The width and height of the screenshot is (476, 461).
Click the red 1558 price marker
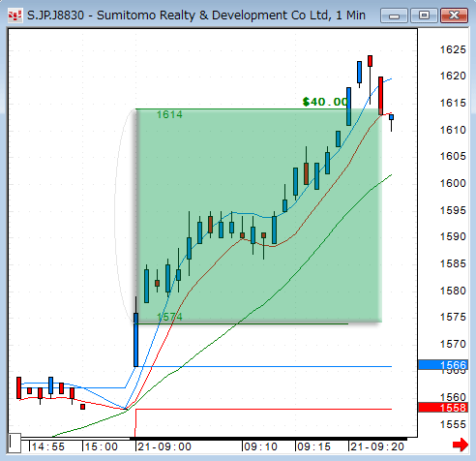point(443,408)
